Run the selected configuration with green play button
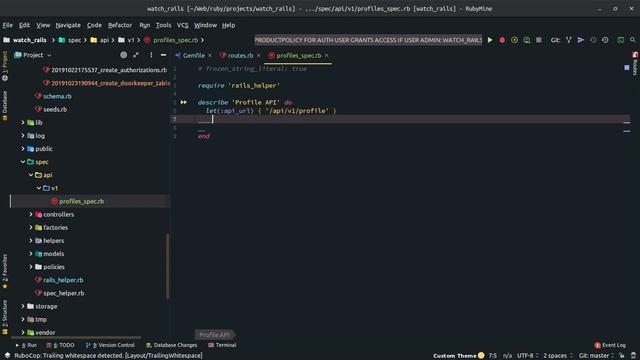Screen dimensions: 640x360 point(490,40)
